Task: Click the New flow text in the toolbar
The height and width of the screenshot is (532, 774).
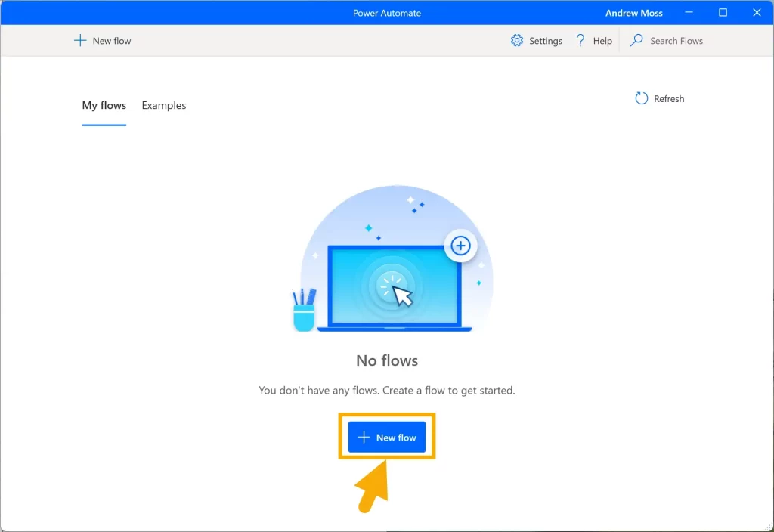Action: click(112, 41)
